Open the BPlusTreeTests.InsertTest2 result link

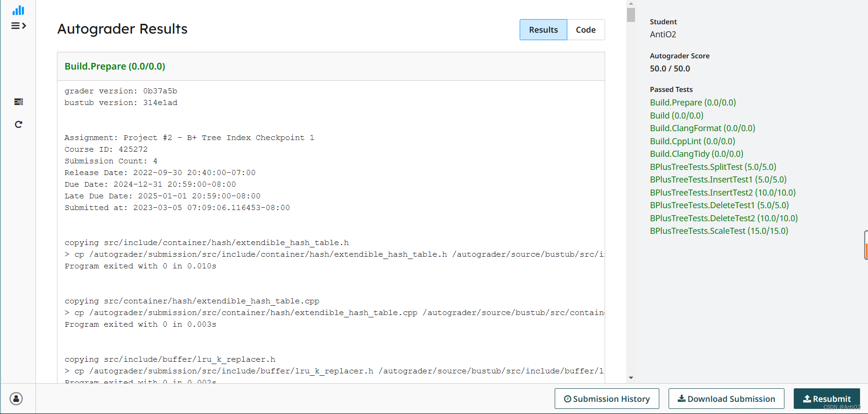[722, 192]
